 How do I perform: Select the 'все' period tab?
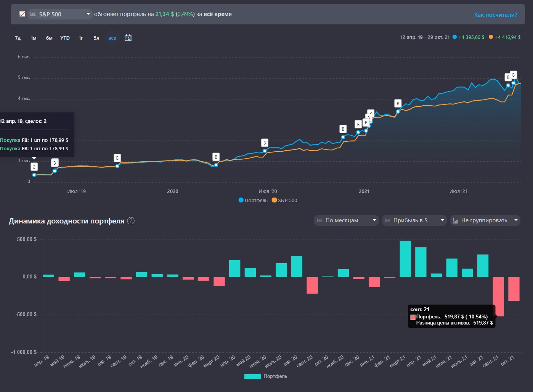point(112,38)
